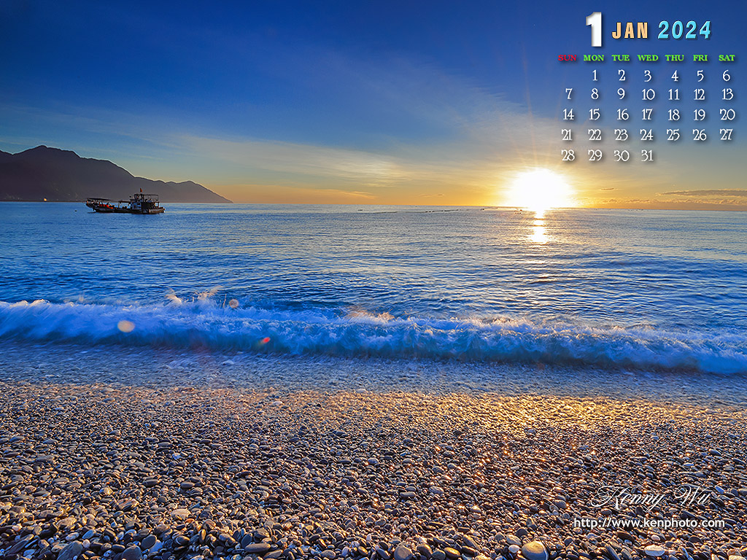Select date 31 in the calendar
The image size is (747, 560).
point(647,155)
